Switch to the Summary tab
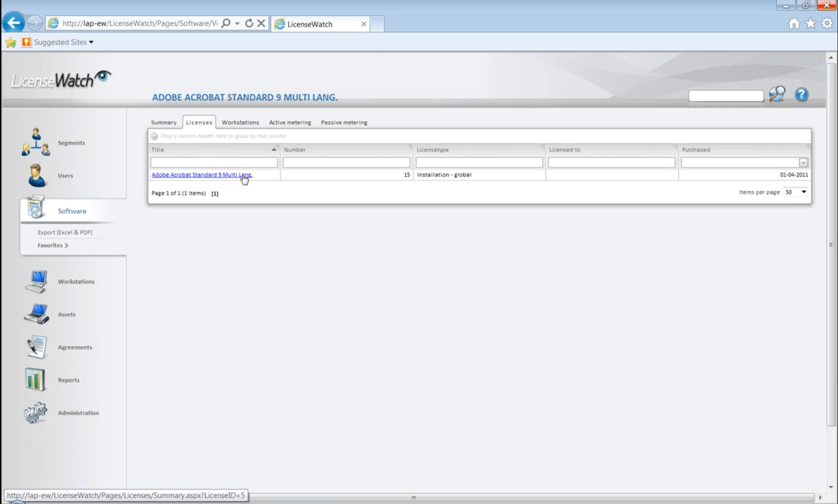 tap(163, 123)
